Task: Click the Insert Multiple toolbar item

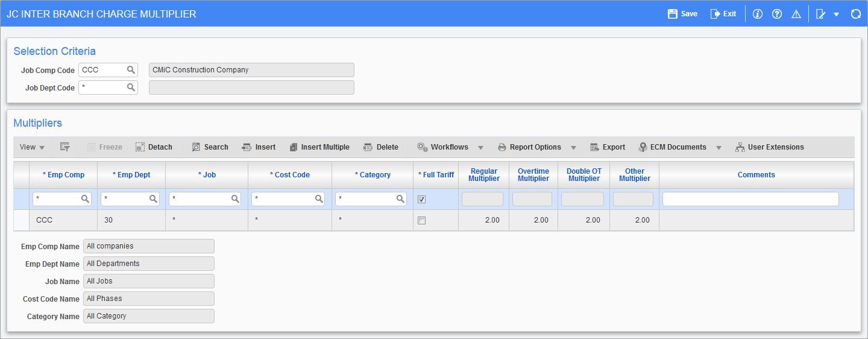Action: tap(319, 147)
